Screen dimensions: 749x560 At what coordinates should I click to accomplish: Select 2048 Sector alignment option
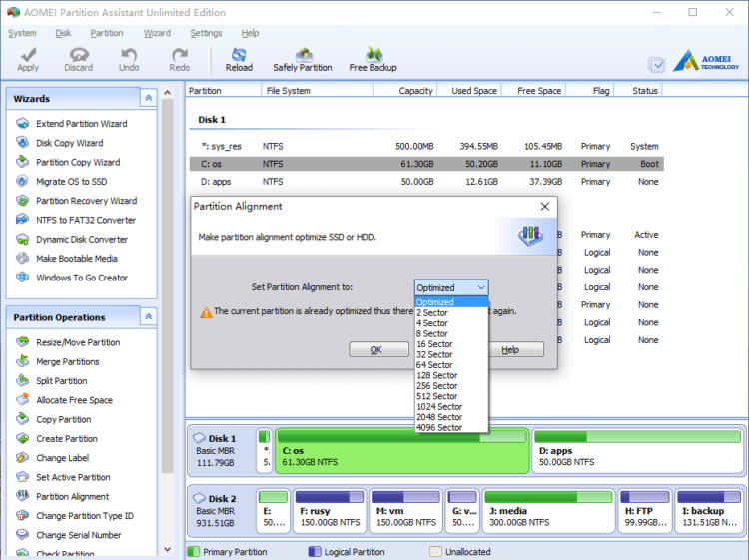click(439, 417)
